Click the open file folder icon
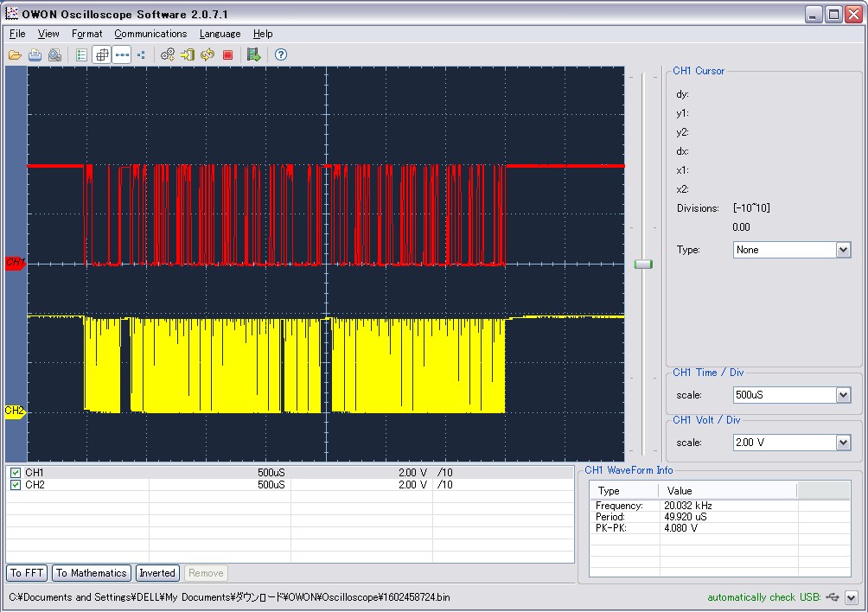 coord(15,54)
